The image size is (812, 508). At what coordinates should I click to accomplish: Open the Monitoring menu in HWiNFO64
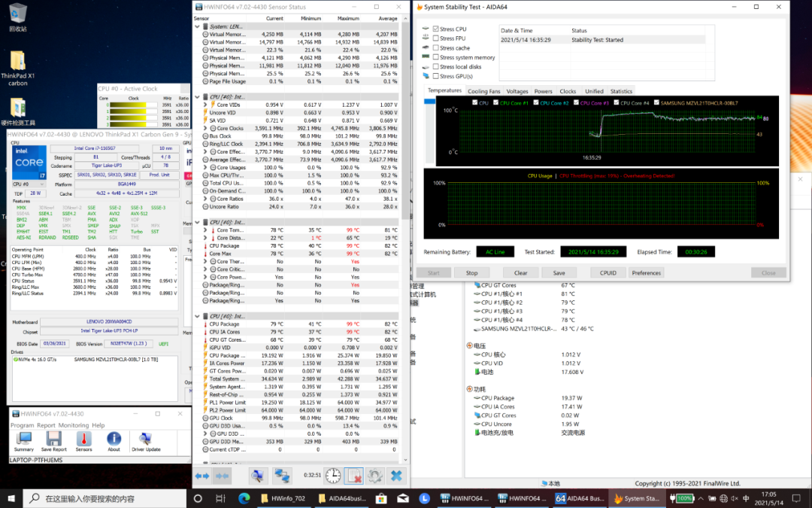coord(74,425)
